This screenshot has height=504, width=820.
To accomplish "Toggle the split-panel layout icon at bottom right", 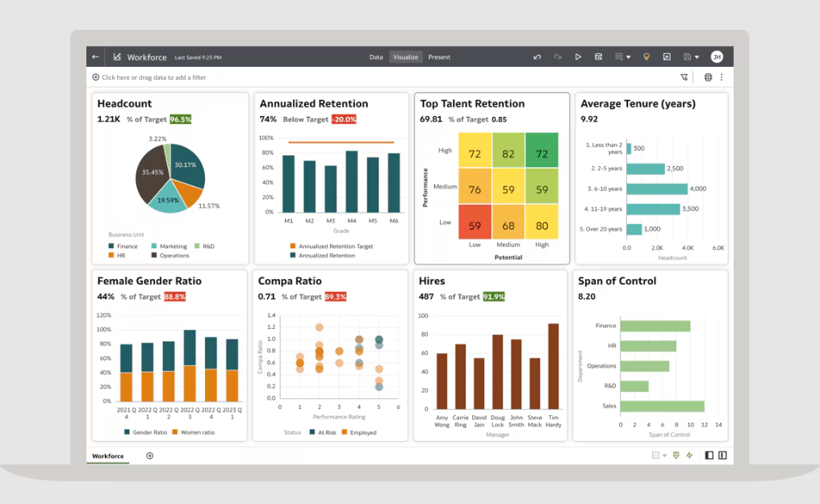I will coord(722,456).
